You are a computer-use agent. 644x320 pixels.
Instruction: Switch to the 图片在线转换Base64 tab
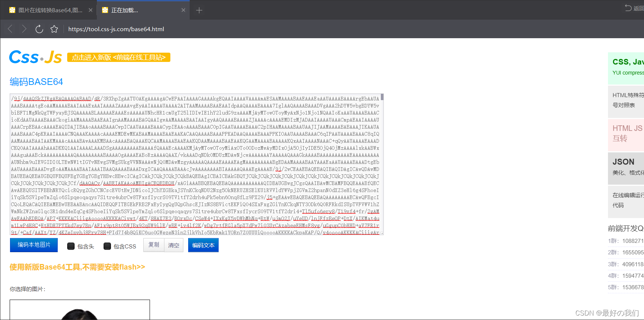point(50,10)
